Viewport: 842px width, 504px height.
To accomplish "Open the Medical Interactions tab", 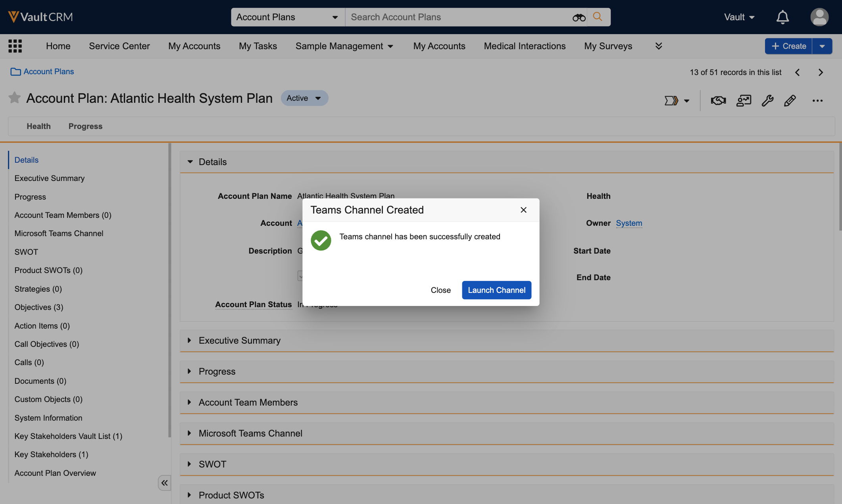I will (524, 46).
